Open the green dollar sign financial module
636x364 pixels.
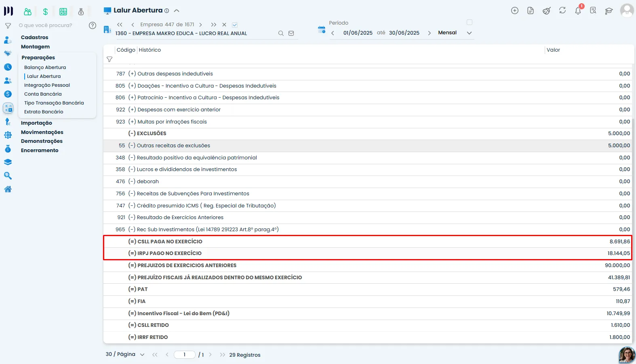pos(45,12)
